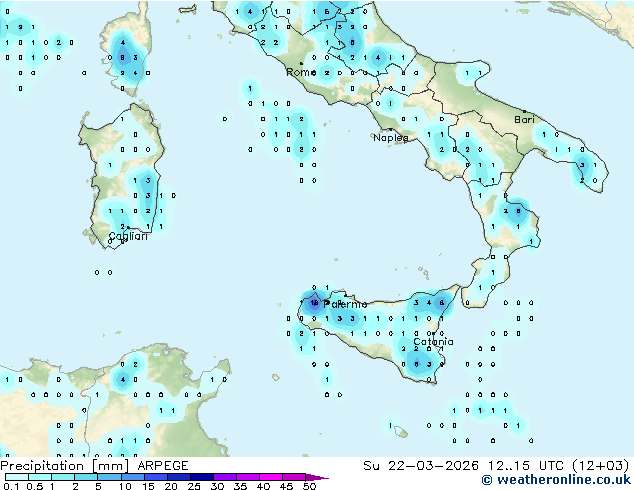Image resolution: width=634 pixels, height=490 pixels.
Task: Click the '12..15 UTC' time range
Action: (x=527, y=466)
